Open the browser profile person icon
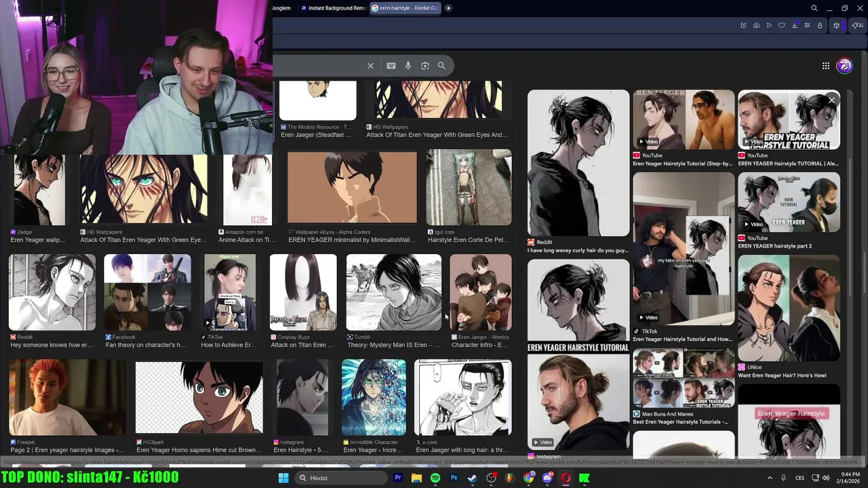The height and width of the screenshot is (488, 868). (x=820, y=26)
